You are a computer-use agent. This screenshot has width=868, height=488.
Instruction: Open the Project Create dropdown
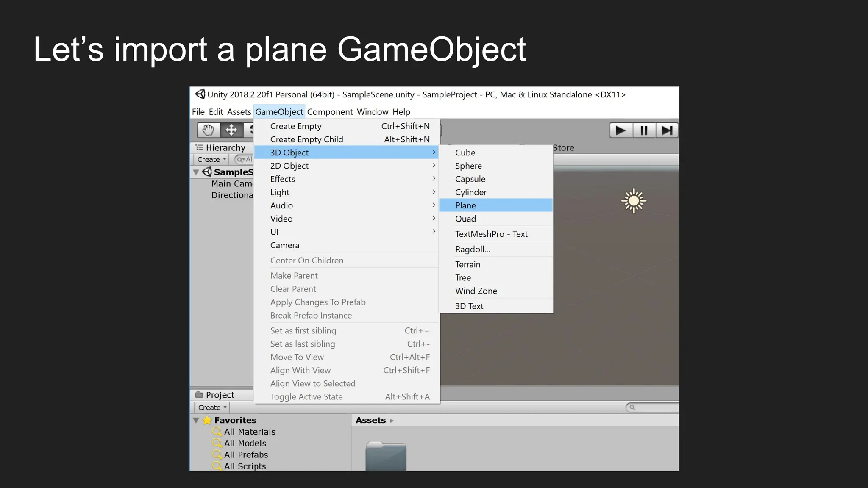[x=212, y=408]
